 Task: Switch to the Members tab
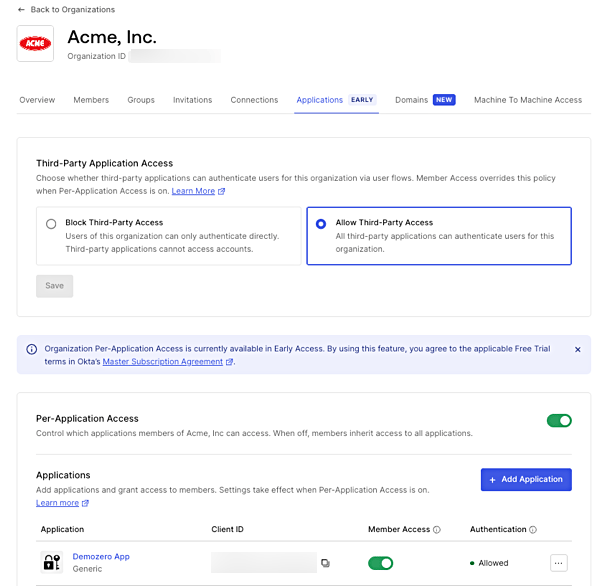click(x=91, y=100)
